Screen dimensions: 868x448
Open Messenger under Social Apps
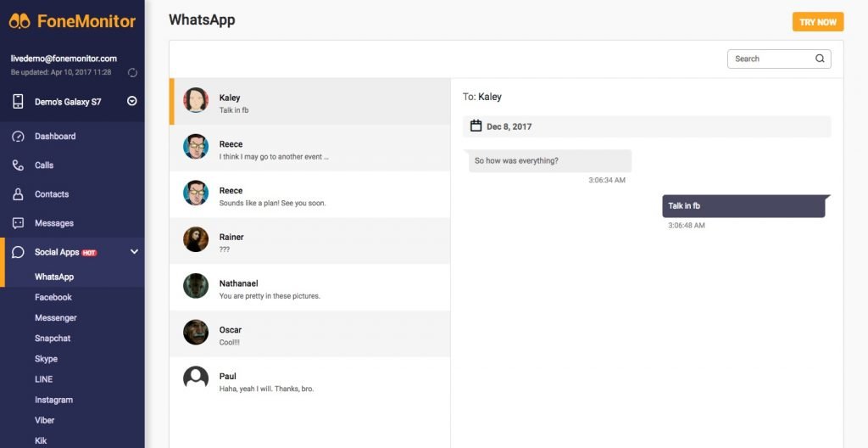[x=55, y=317]
